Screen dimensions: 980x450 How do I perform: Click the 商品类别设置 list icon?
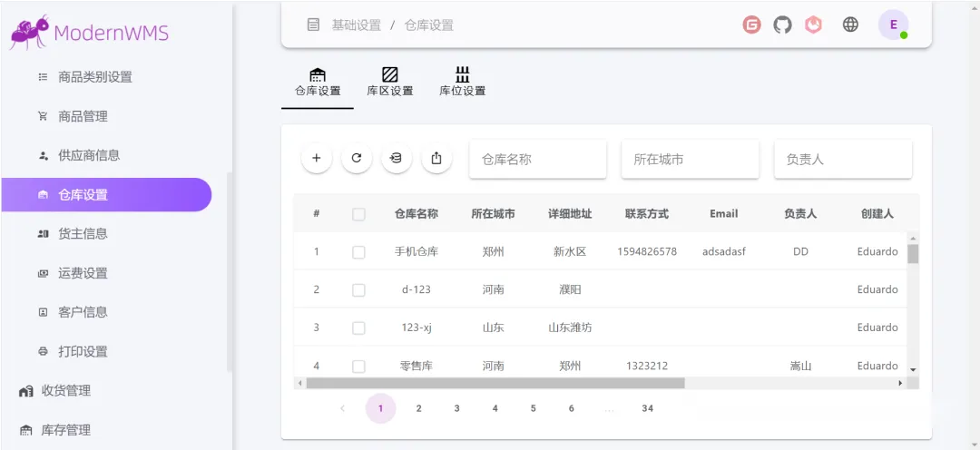point(44,77)
